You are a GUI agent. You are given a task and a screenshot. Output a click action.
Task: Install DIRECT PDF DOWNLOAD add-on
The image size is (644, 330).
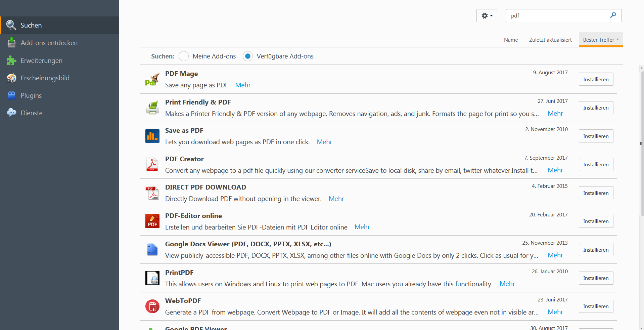point(596,193)
